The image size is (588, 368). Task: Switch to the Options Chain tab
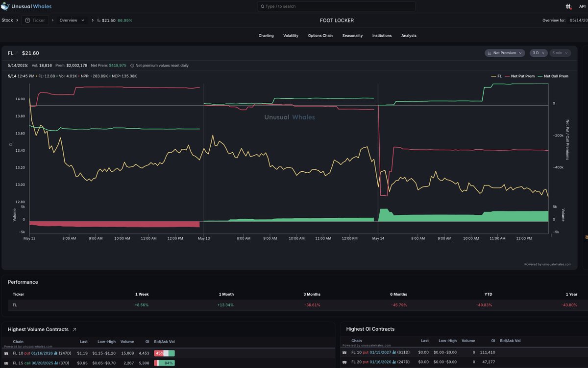(x=320, y=36)
